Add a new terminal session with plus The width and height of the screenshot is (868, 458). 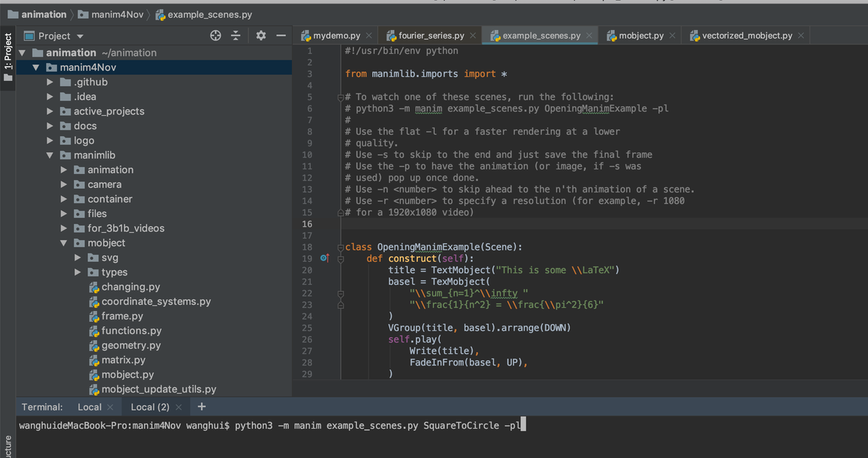(x=202, y=407)
